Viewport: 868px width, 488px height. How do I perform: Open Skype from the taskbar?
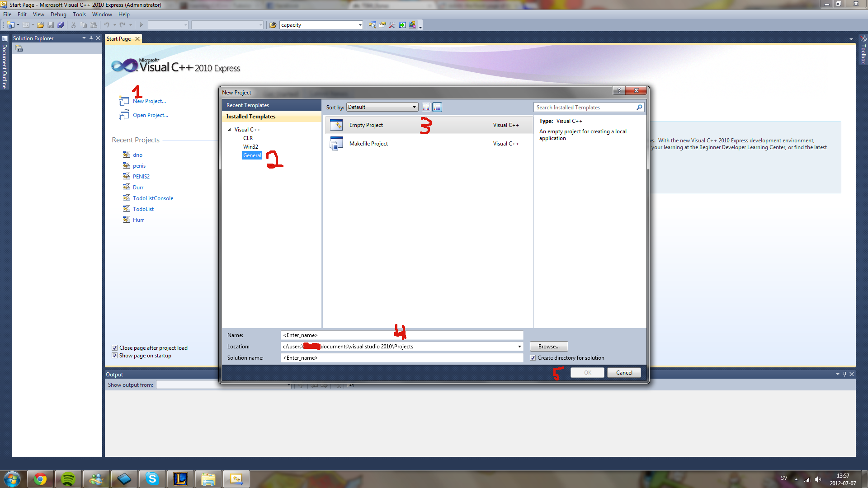point(152,479)
